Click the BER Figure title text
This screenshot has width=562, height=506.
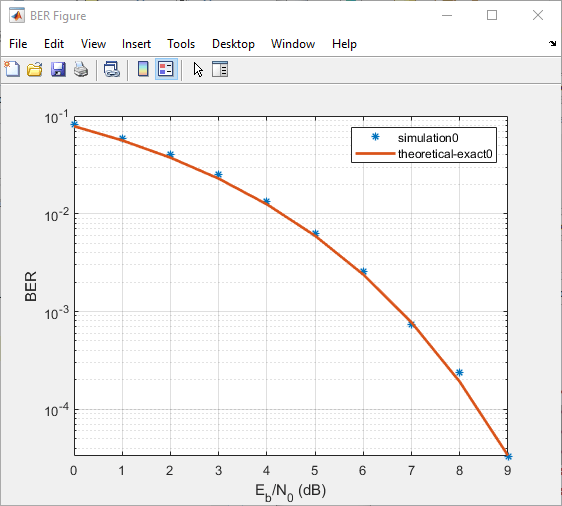pyautogui.click(x=58, y=16)
